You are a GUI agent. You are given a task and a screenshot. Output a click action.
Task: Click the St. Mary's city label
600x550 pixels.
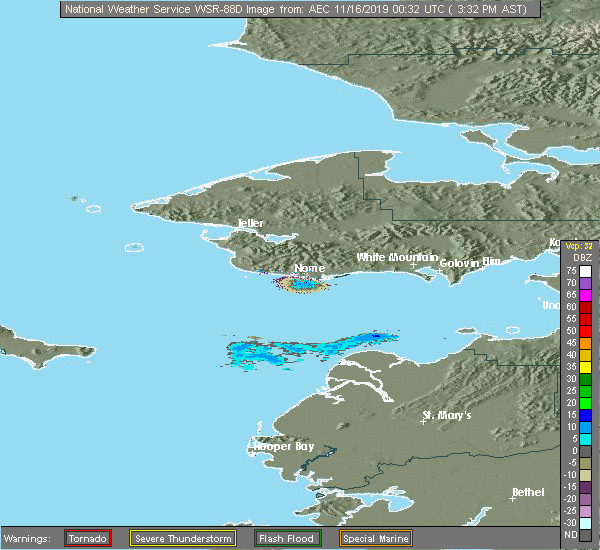point(447,415)
